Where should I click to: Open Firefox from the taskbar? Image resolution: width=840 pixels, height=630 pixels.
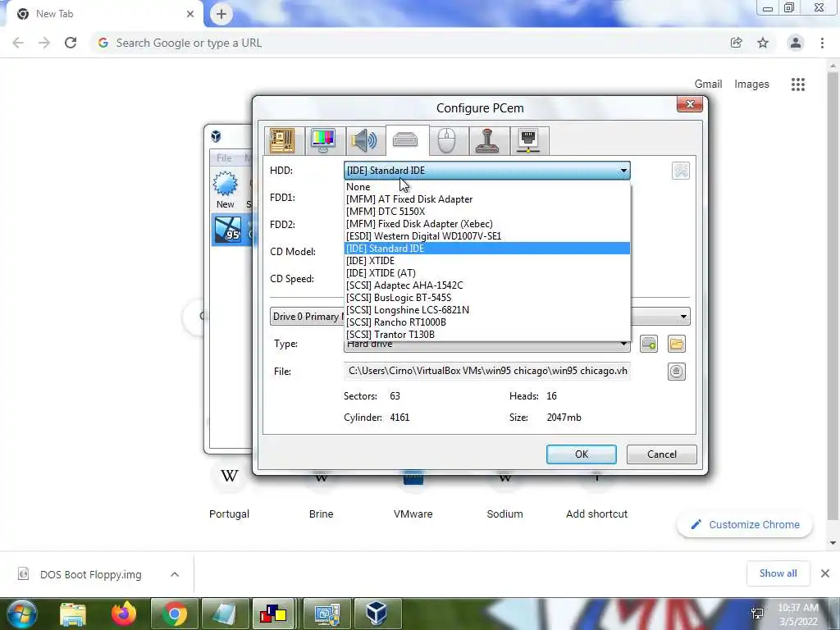[124, 614]
